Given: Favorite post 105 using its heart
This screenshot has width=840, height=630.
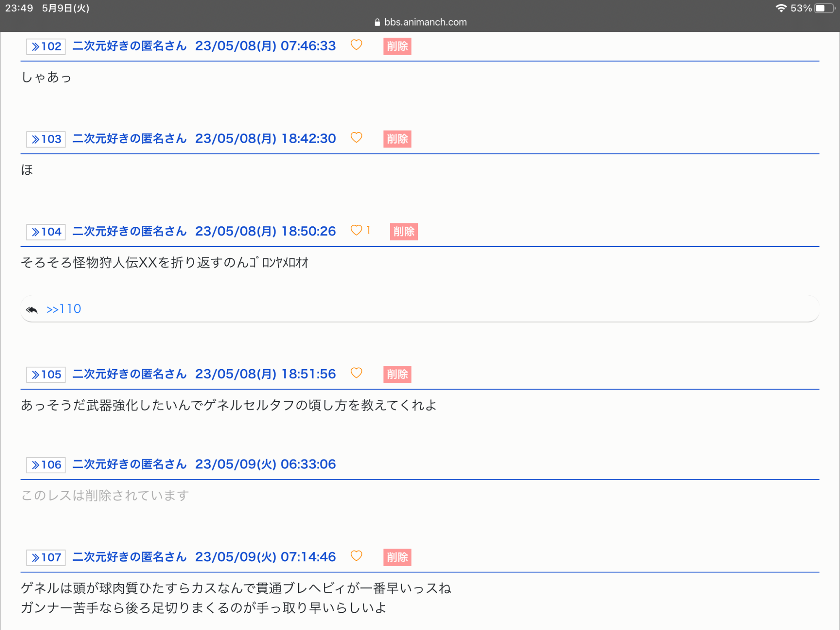Looking at the screenshot, I should point(356,373).
